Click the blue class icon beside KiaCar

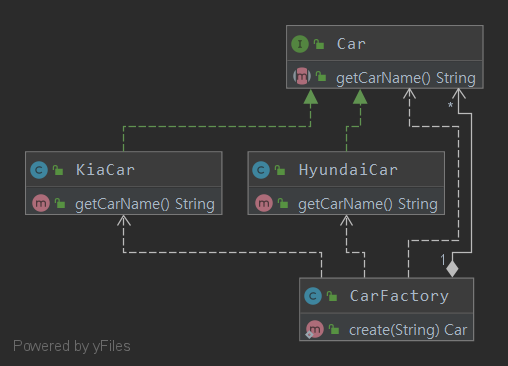pyautogui.click(x=39, y=170)
